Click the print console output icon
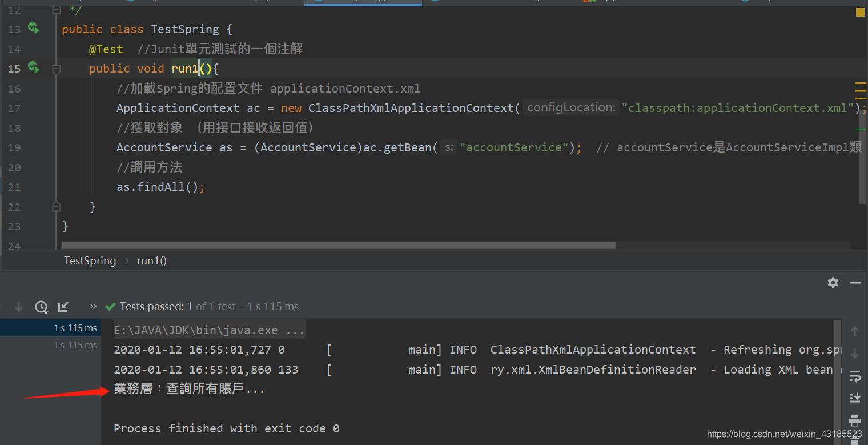Image resolution: width=868 pixels, height=445 pixels. (x=855, y=421)
